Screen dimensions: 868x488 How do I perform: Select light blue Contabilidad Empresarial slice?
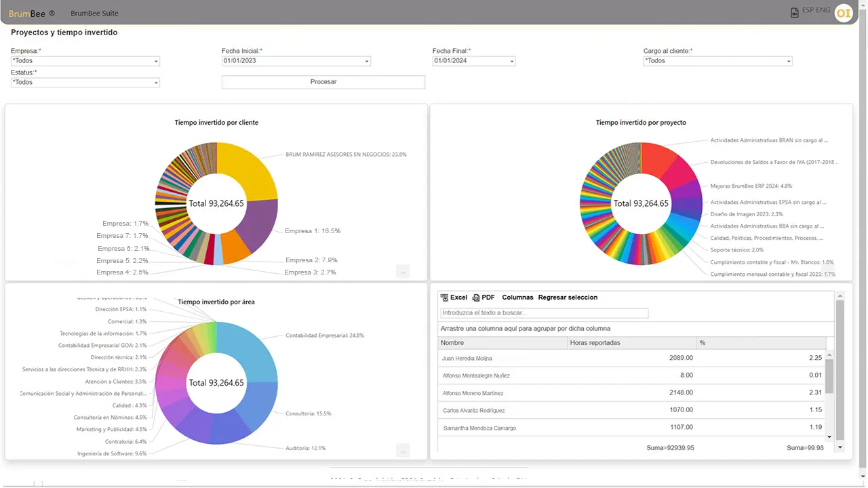(x=251, y=350)
